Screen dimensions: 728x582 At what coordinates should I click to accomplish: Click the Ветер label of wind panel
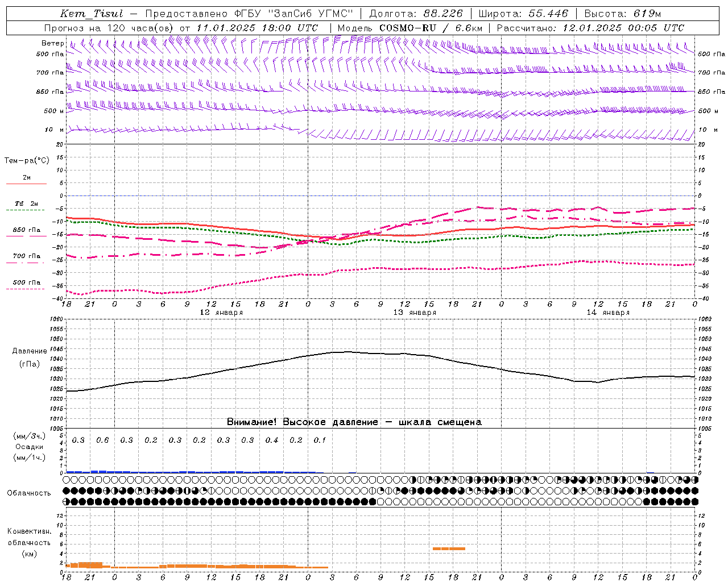click(x=52, y=43)
